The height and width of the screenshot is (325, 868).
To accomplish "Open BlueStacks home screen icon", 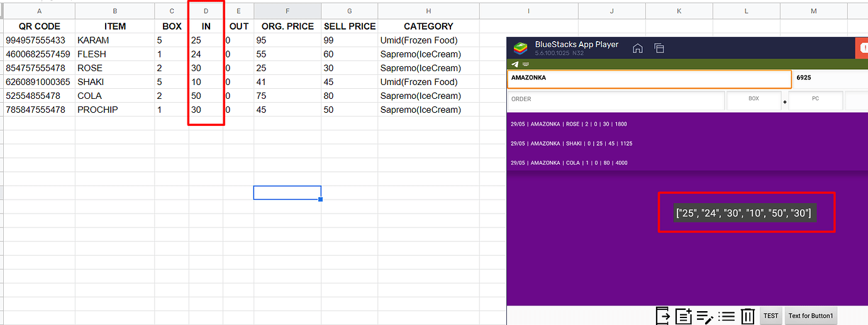I will click(637, 48).
